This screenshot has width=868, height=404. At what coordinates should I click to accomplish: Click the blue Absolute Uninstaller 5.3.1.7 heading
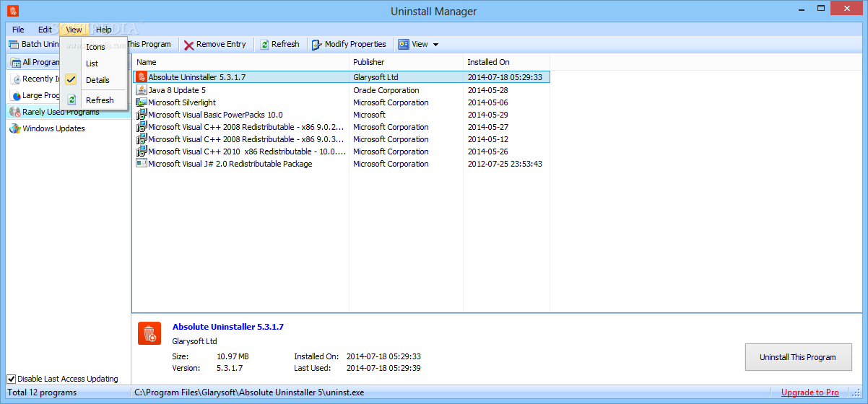[x=228, y=327]
